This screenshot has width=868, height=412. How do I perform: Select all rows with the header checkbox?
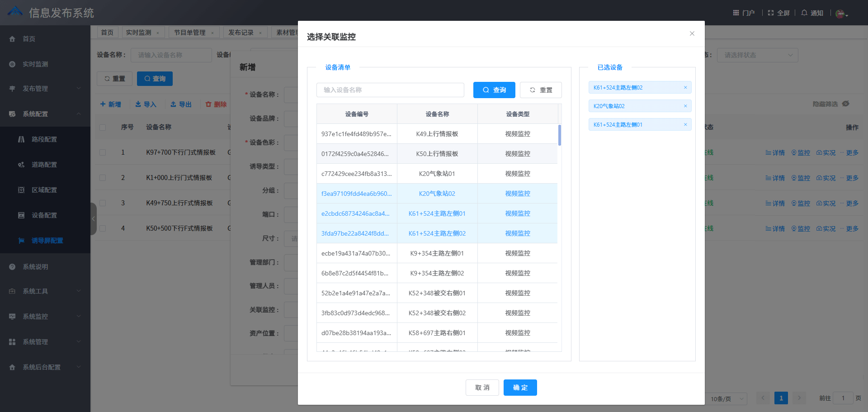103,127
